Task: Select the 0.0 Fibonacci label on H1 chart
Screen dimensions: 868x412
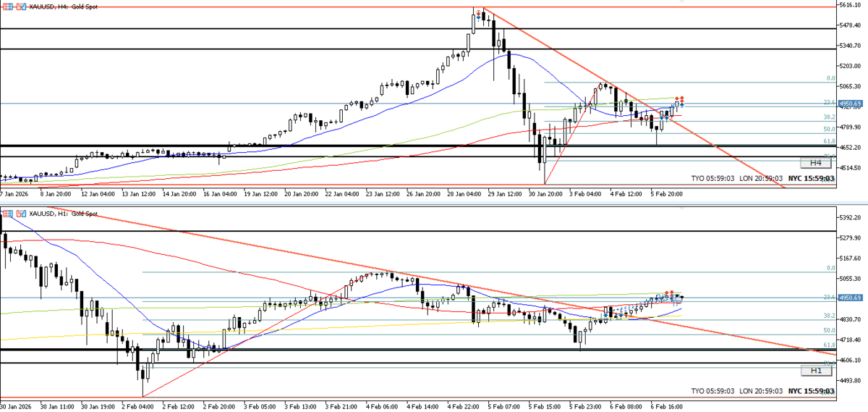Action: [831, 268]
